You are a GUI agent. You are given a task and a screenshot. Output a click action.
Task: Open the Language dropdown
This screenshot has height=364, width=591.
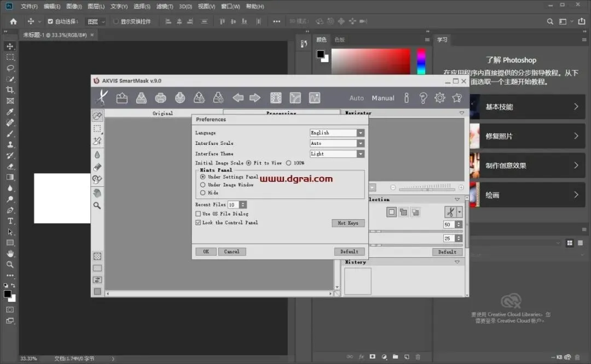click(x=361, y=133)
